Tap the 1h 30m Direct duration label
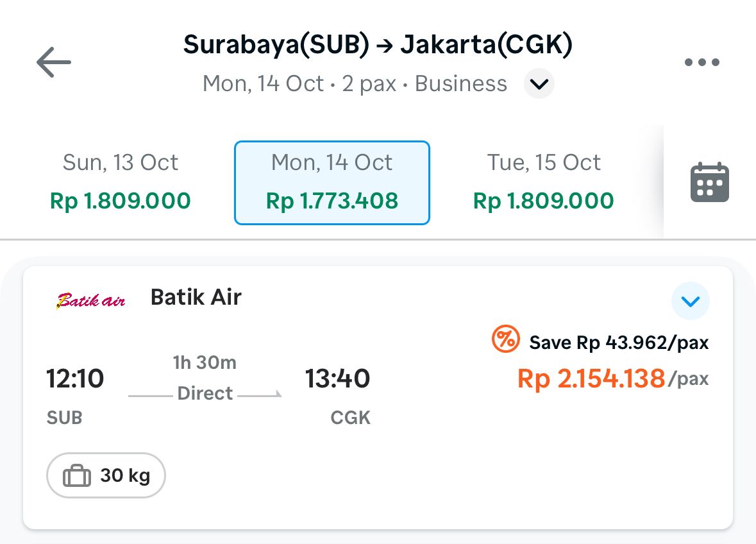The height and width of the screenshot is (544, 756). [x=205, y=378]
